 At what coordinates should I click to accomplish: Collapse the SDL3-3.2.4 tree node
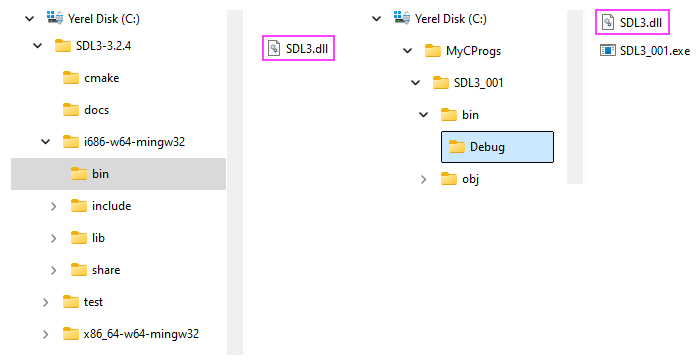point(38,46)
